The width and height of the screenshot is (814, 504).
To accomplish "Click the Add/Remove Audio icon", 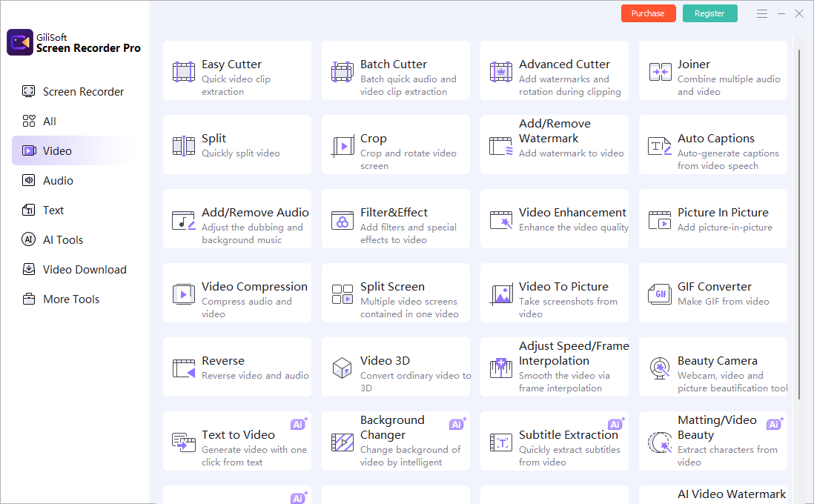I will 184,220.
